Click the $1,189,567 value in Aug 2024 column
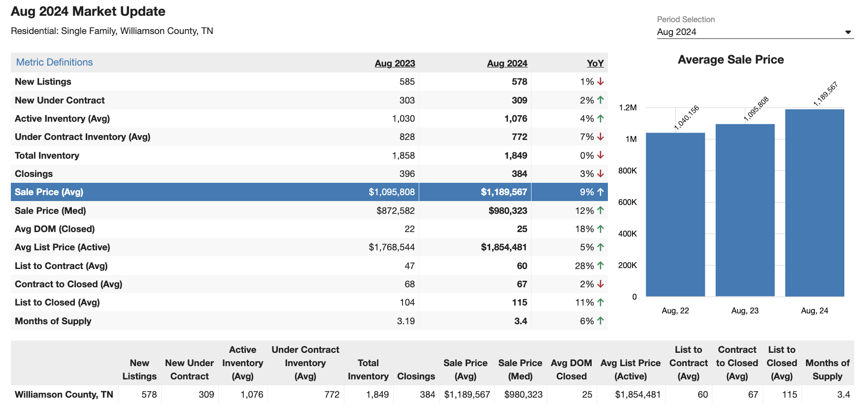The height and width of the screenshot is (408, 868). (504, 192)
